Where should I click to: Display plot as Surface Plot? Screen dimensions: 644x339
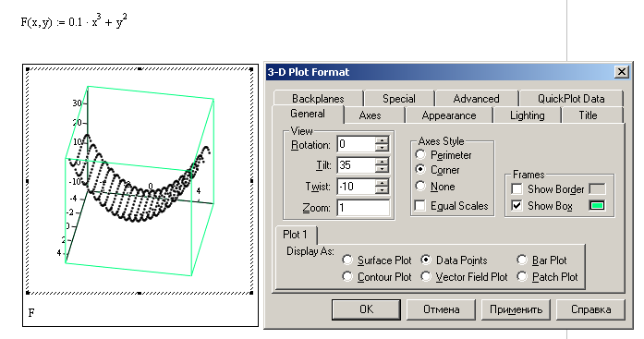(x=347, y=260)
